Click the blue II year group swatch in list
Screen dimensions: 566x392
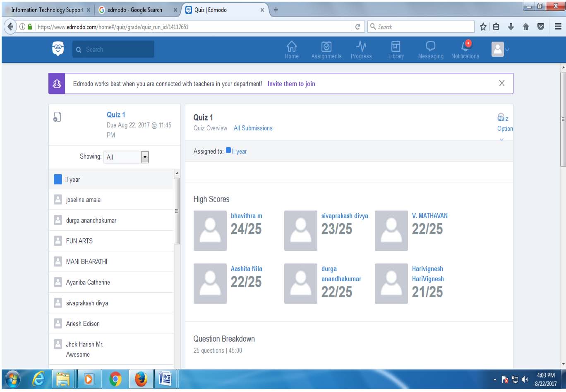[58, 179]
